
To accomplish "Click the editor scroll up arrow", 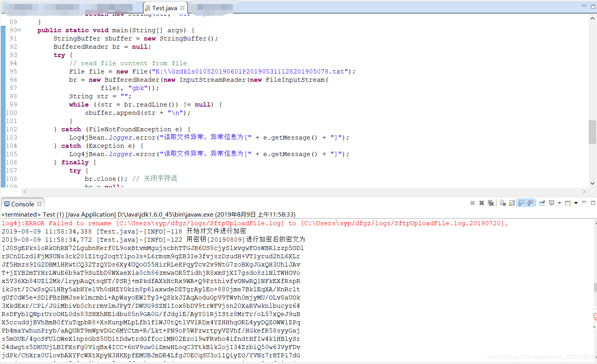I will [592, 18].
